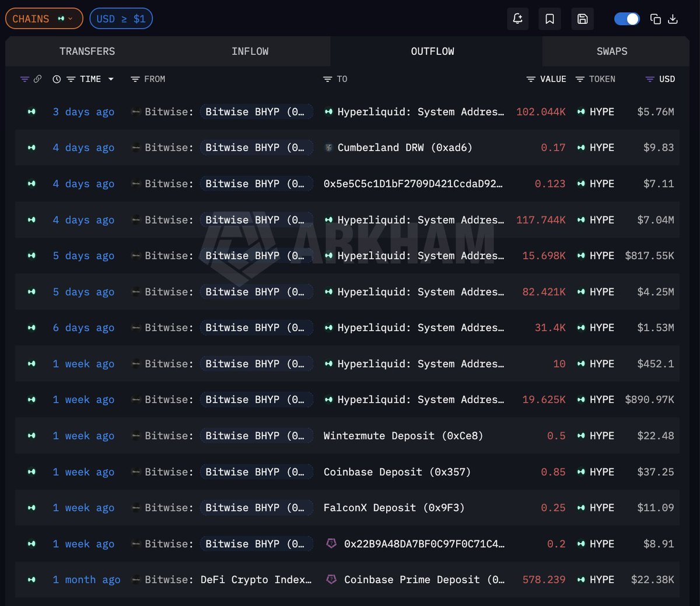Viewport: 700px width, 606px height.
Task: Click address 0x5e5C5c1D1bF2709D421CcdaD92
Action: point(413,184)
